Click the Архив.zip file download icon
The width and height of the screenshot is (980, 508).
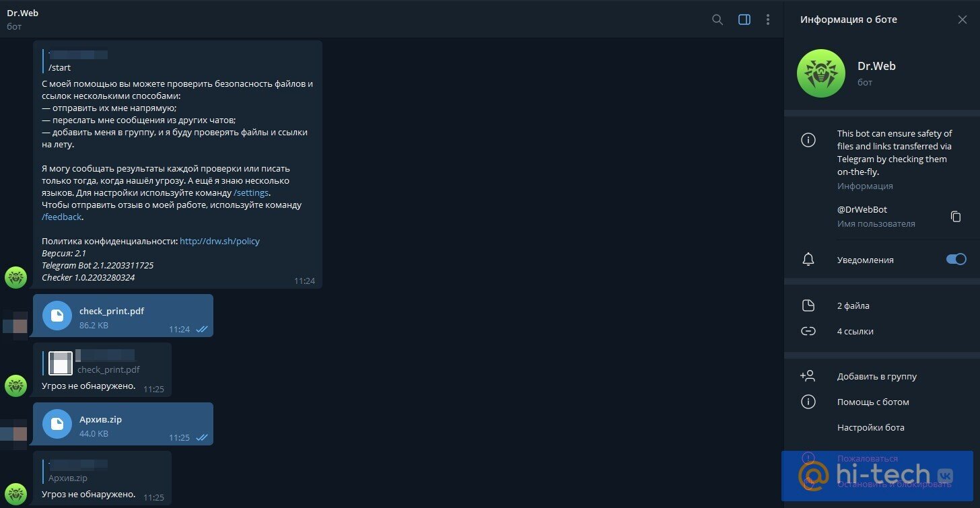pos(57,423)
